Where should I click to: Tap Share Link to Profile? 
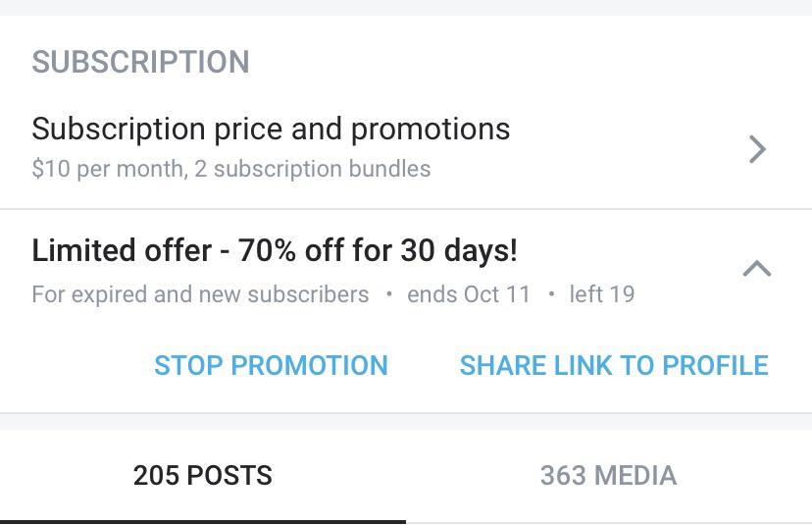click(x=614, y=365)
